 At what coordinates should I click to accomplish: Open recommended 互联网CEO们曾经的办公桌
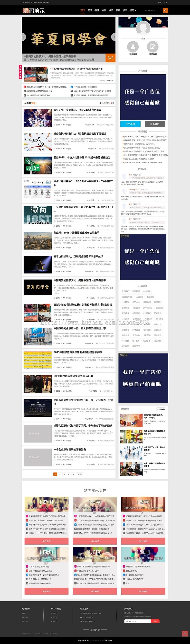139,159
